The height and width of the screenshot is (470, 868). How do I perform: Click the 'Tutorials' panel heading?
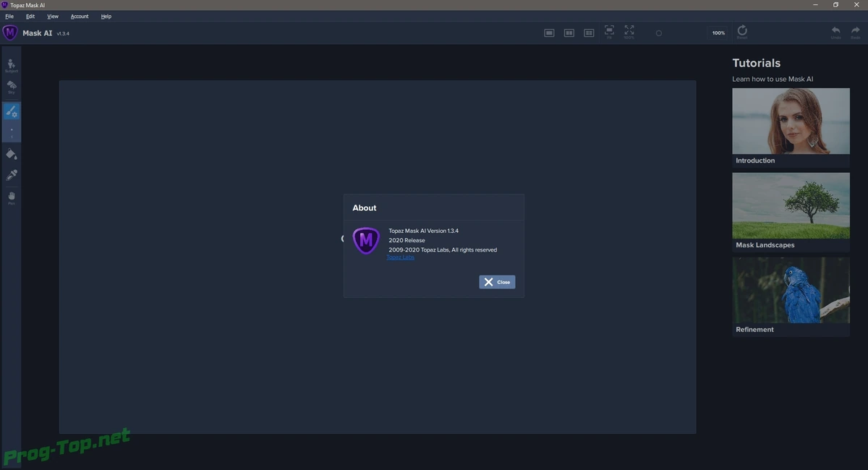(757, 63)
